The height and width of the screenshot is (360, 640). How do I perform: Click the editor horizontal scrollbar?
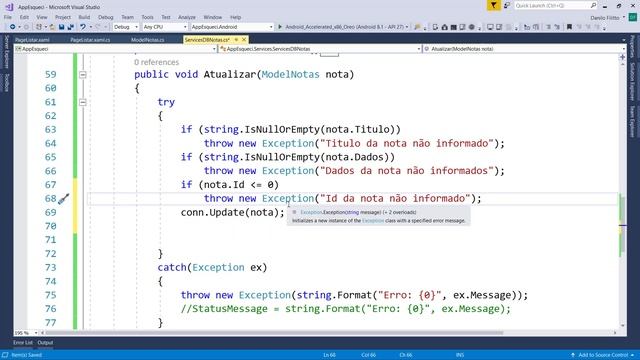point(329,333)
